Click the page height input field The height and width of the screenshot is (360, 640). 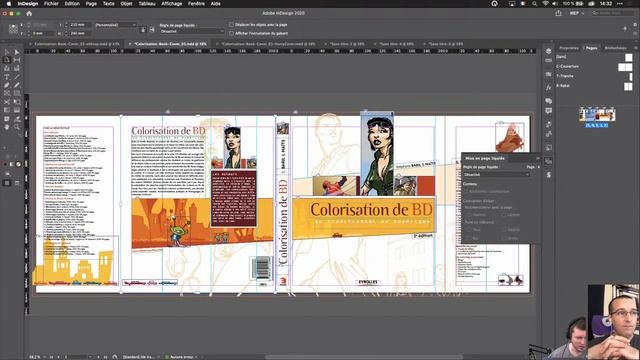click(x=79, y=33)
